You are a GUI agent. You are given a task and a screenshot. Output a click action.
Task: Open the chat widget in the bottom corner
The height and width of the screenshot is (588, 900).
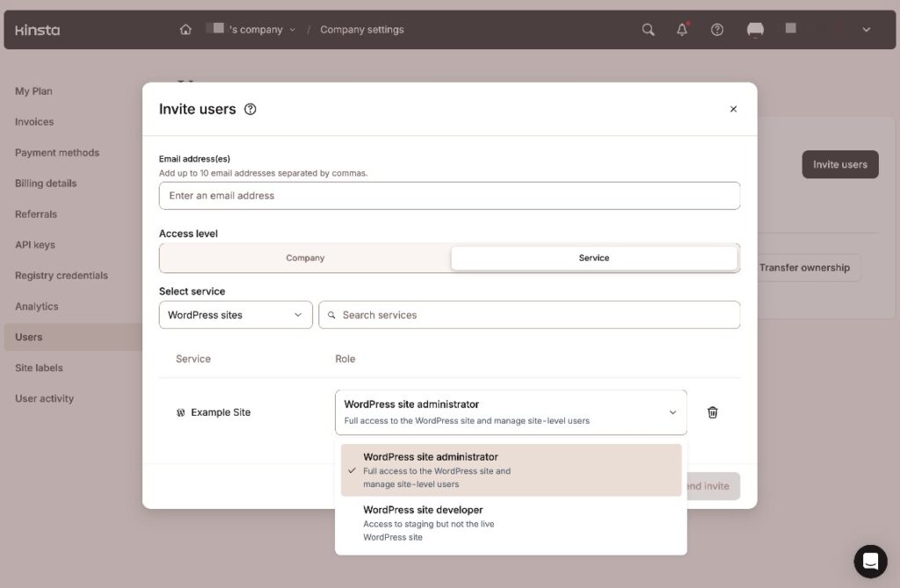pyautogui.click(x=870, y=561)
